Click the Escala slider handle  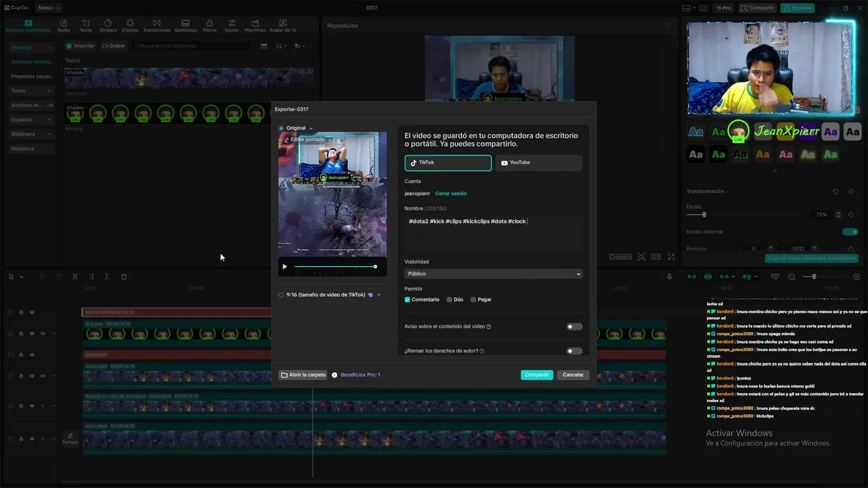(704, 215)
